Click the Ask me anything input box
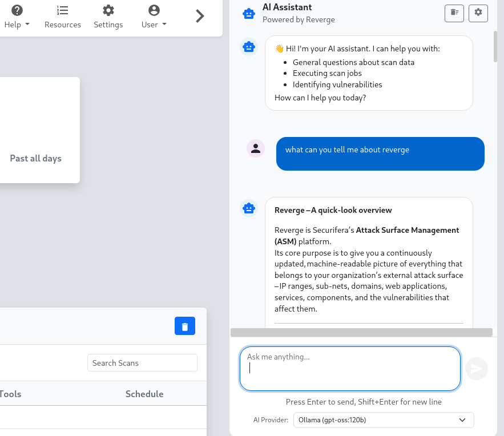The image size is (504, 436). coord(349,368)
